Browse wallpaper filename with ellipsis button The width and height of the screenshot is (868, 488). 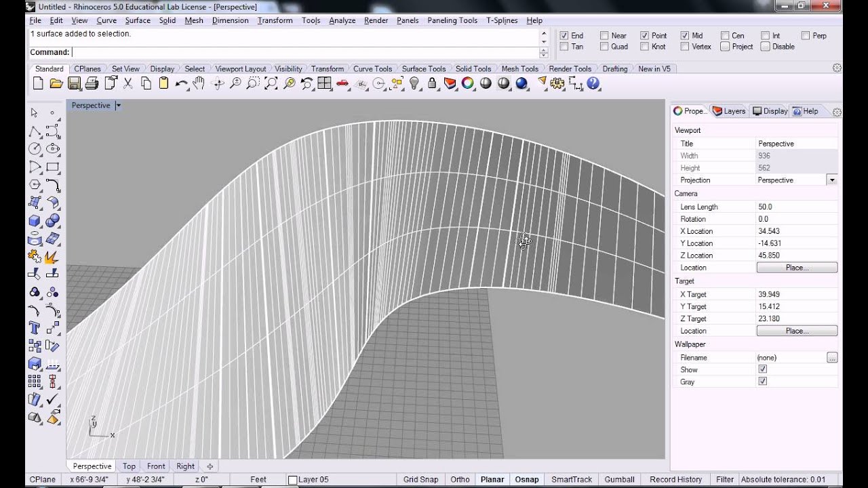832,357
